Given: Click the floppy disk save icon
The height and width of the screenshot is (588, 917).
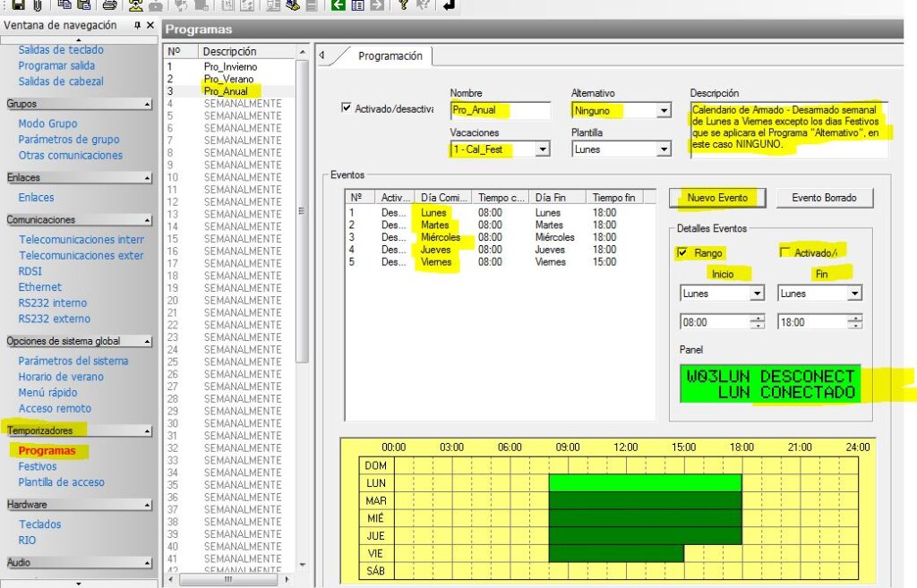Looking at the screenshot, I should [18, 4].
